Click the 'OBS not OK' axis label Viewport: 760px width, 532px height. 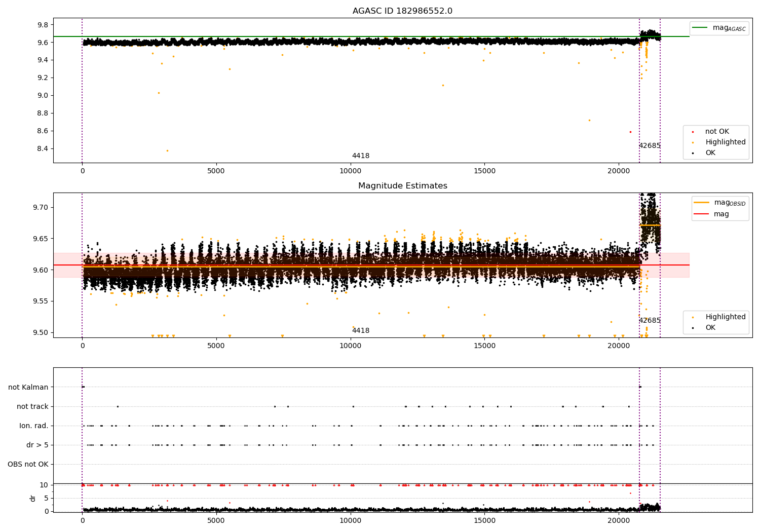(x=28, y=465)
